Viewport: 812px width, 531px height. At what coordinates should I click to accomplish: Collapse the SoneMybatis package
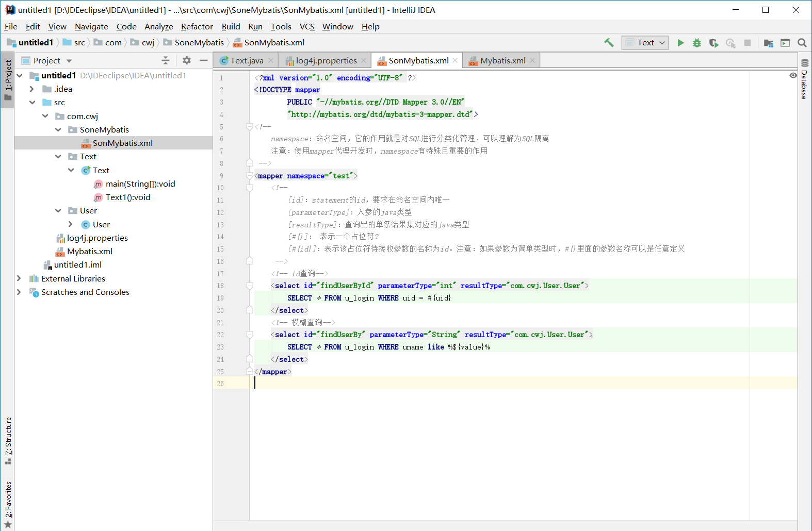point(58,129)
